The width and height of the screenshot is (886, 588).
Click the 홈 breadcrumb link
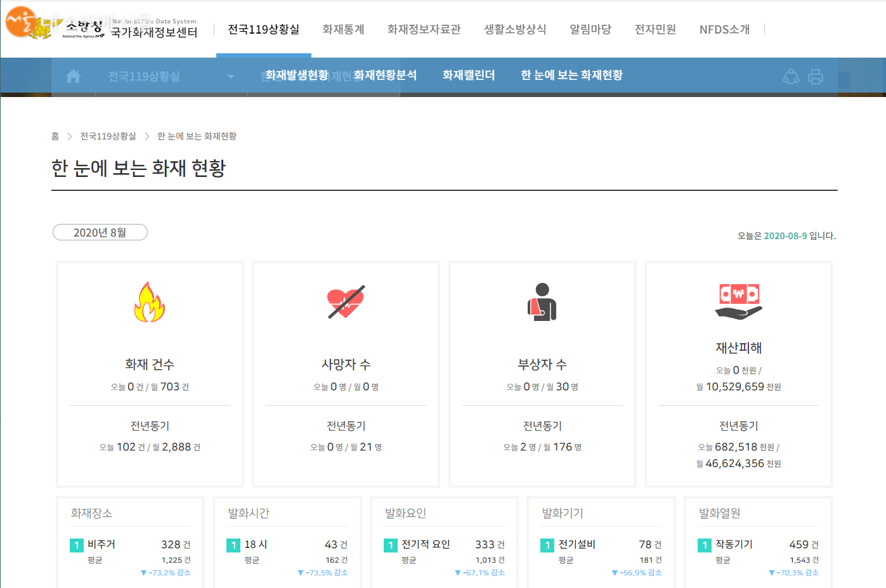pyautogui.click(x=55, y=136)
